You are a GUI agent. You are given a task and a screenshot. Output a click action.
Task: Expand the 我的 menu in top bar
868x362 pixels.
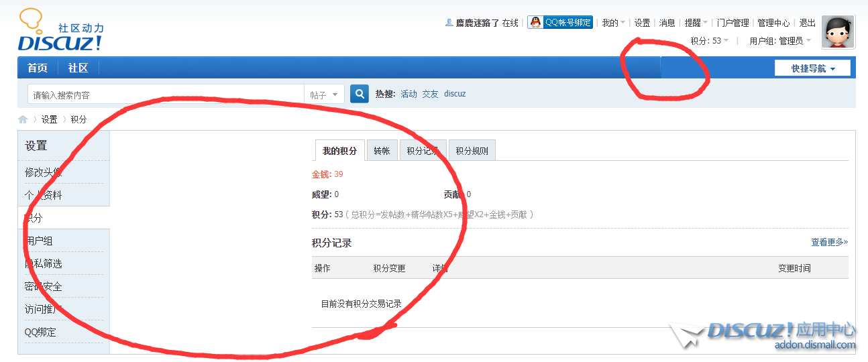(x=613, y=23)
